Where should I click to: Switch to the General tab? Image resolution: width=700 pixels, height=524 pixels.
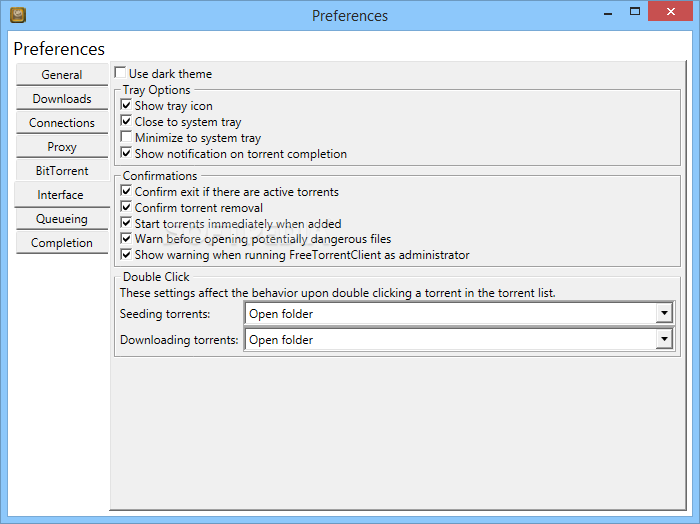[62, 75]
